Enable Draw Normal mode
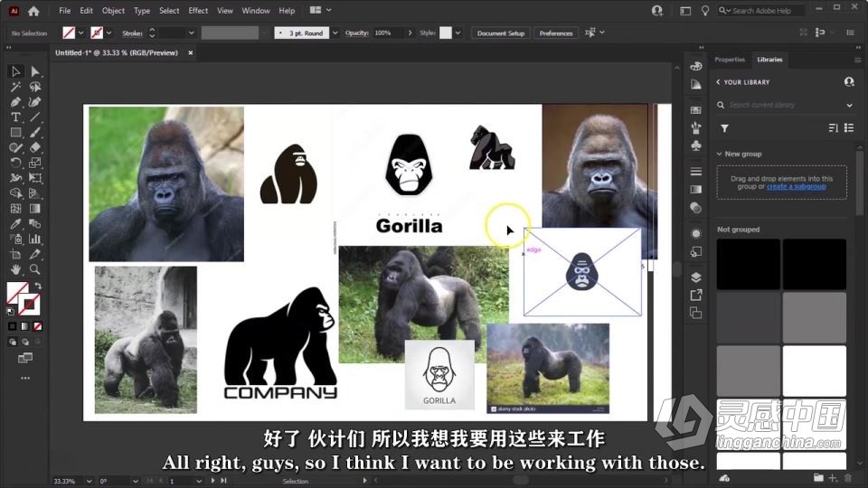The height and width of the screenshot is (488, 868). coord(12,342)
